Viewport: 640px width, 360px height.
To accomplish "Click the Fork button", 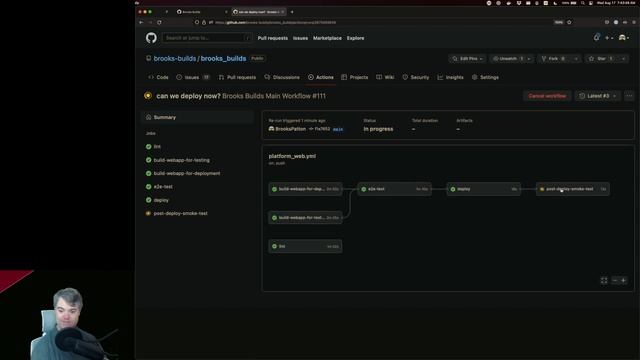I will pos(554,59).
